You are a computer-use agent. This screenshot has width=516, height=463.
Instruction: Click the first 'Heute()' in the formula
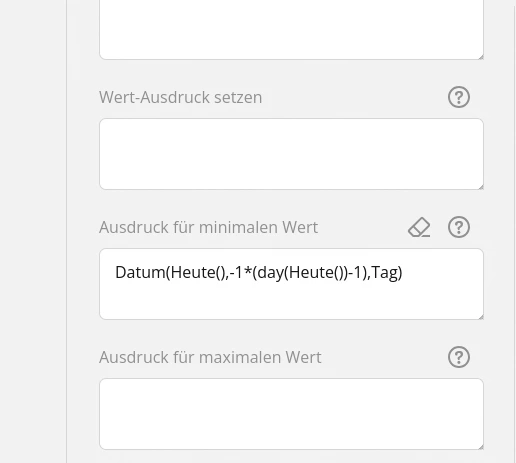click(198, 273)
